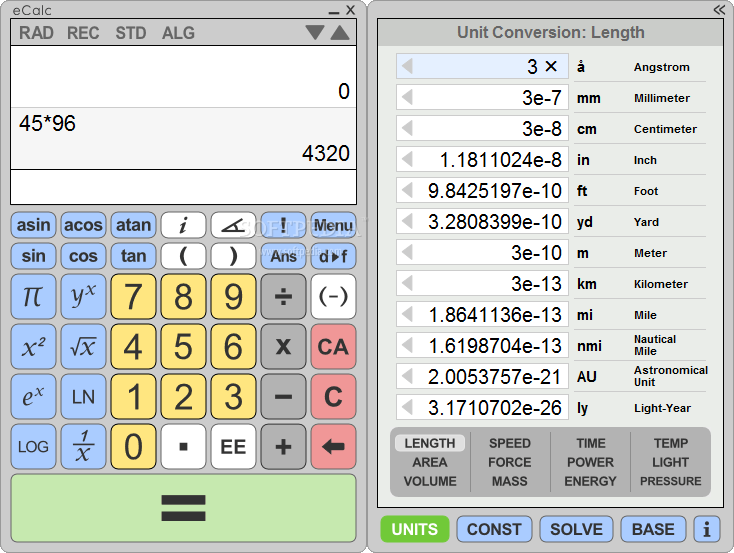Image resolution: width=734 pixels, height=553 pixels.
Task: Click the CA clear all key
Action: point(333,347)
